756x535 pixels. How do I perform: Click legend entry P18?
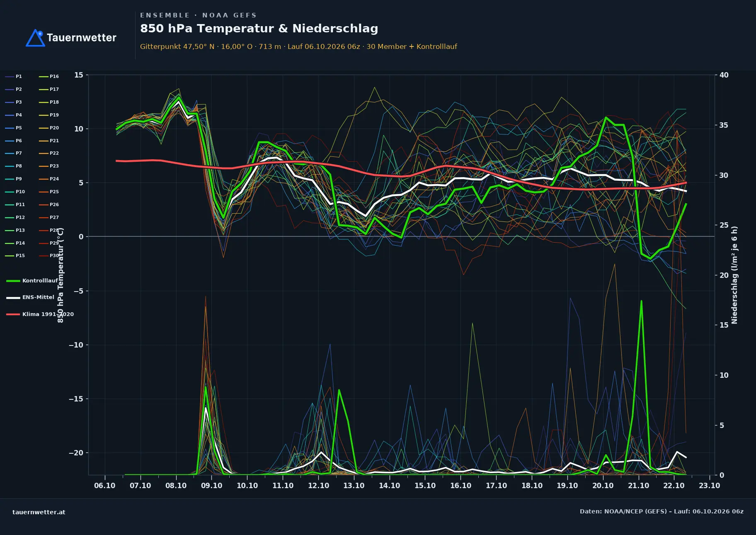[49, 102]
